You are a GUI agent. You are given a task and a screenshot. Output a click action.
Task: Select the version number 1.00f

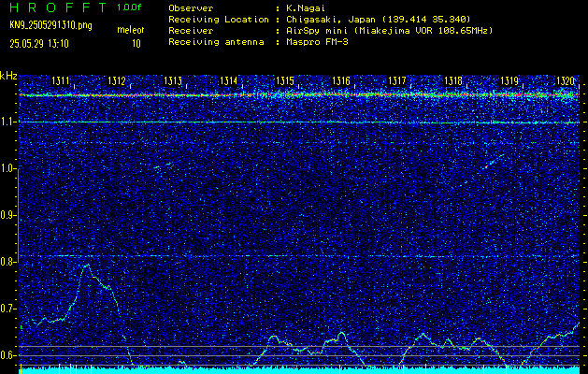tap(129, 7)
